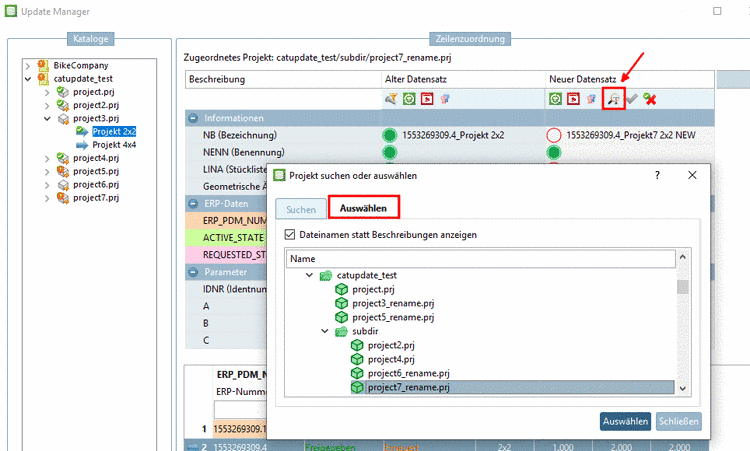
Task: Click the Neuer Datensatz column header
Action: click(x=629, y=79)
